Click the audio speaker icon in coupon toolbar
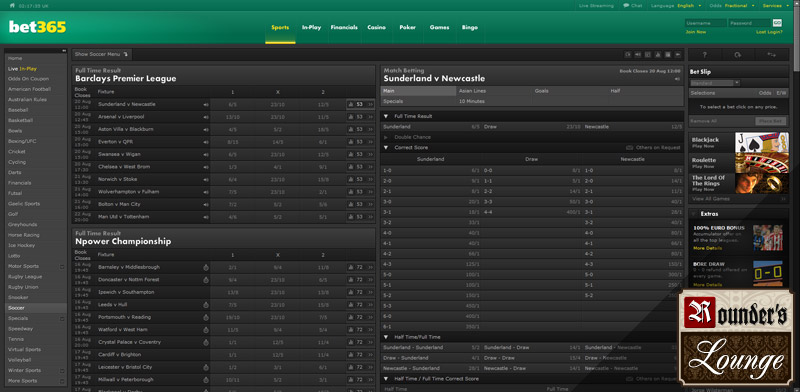Viewport: 800px width, 392px height. coord(637,55)
